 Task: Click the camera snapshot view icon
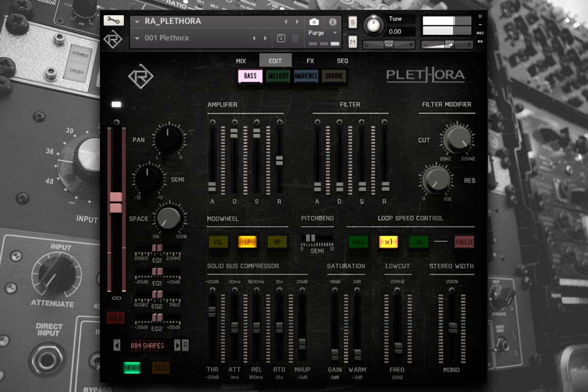pos(314,22)
